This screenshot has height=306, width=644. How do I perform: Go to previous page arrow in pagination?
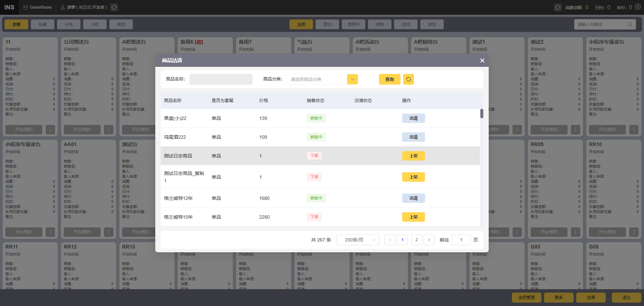(390, 240)
